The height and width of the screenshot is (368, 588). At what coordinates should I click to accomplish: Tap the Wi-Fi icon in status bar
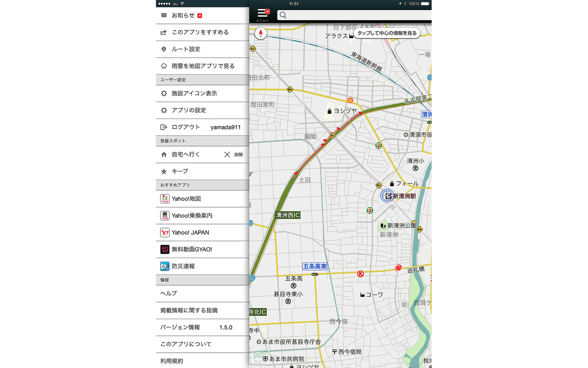pos(182,3)
